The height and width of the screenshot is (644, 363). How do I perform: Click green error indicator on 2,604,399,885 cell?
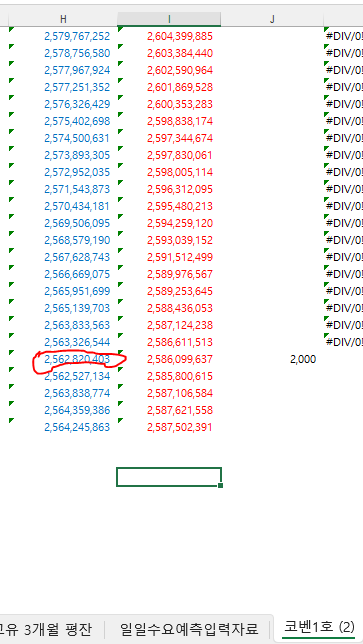120,29
